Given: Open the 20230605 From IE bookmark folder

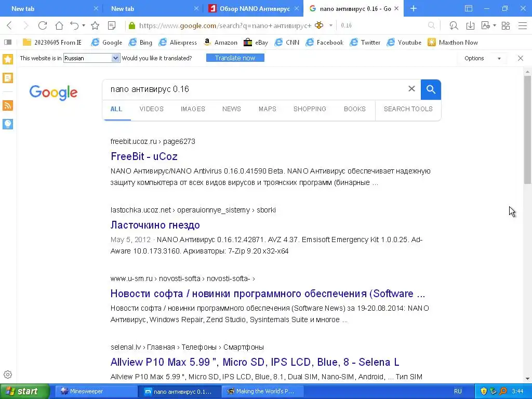Looking at the screenshot, I should point(52,43).
